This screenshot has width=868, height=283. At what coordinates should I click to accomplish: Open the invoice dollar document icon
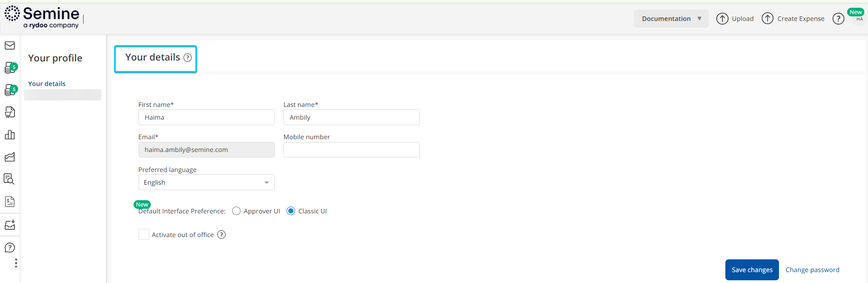[x=10, y=201]
